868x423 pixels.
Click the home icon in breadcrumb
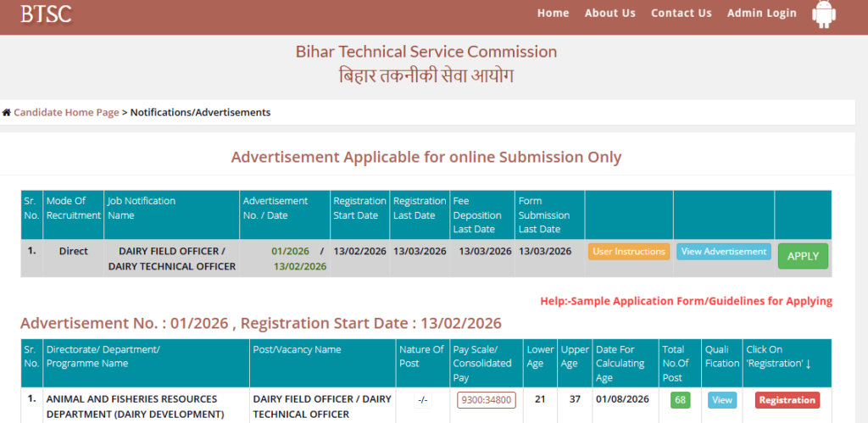coord(7,113)
